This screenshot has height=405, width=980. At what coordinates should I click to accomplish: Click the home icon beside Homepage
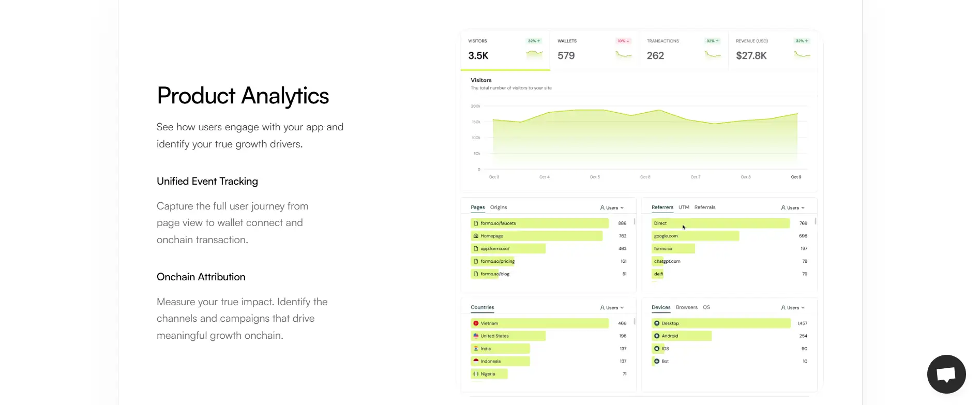[x=476, y=236]
